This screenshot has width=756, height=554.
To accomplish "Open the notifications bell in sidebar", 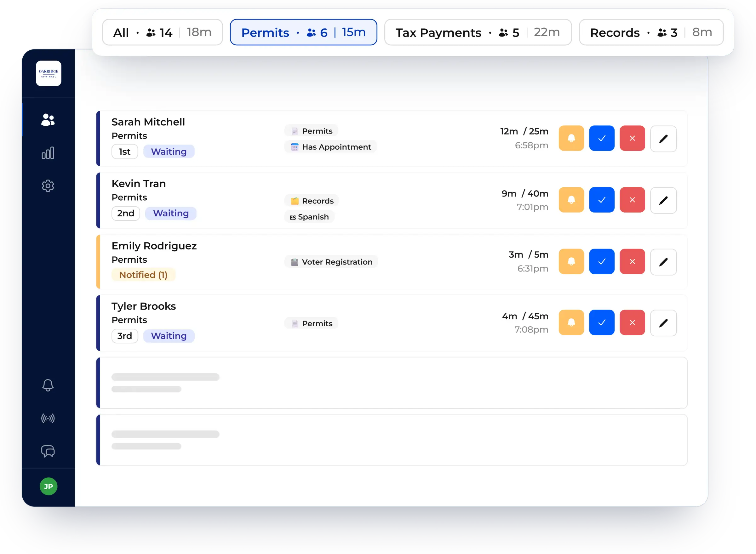I will (48, 385).
